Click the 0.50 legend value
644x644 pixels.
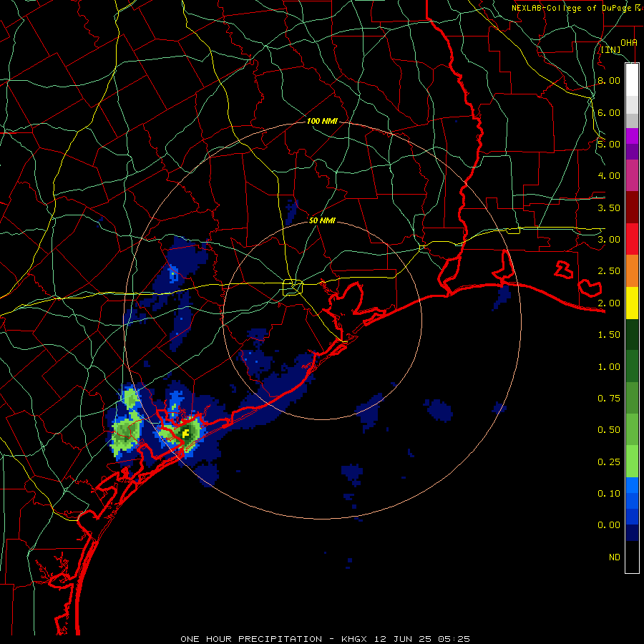point(609,430)
